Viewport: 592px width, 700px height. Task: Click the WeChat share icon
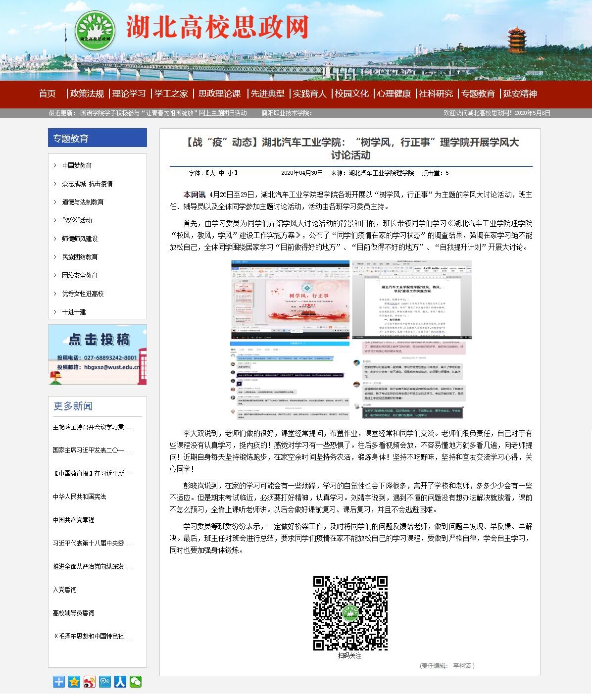[x=135, y=682]
